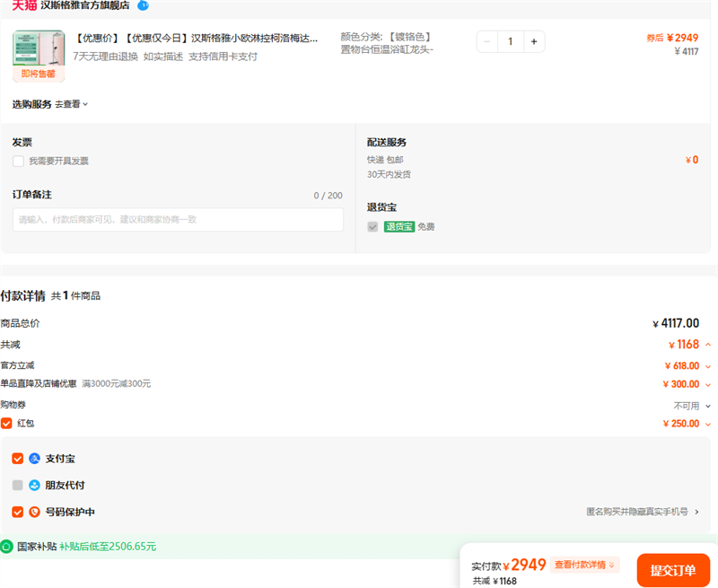Click the order remark input field
Viewport: 718px width, 588px height.
[x=178, y=220]
